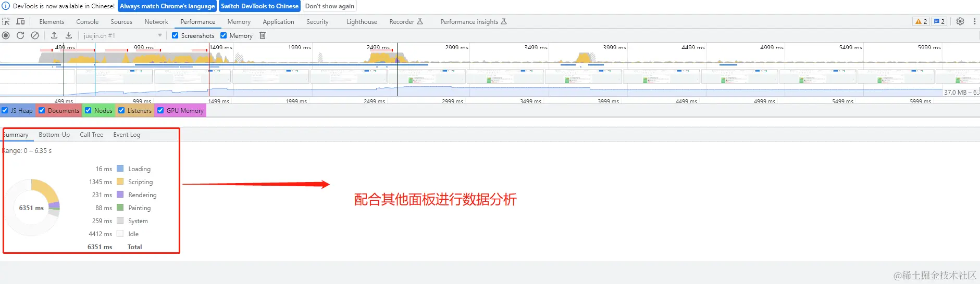Click the Recorder experiment flask icon

[x=420, y=22]
